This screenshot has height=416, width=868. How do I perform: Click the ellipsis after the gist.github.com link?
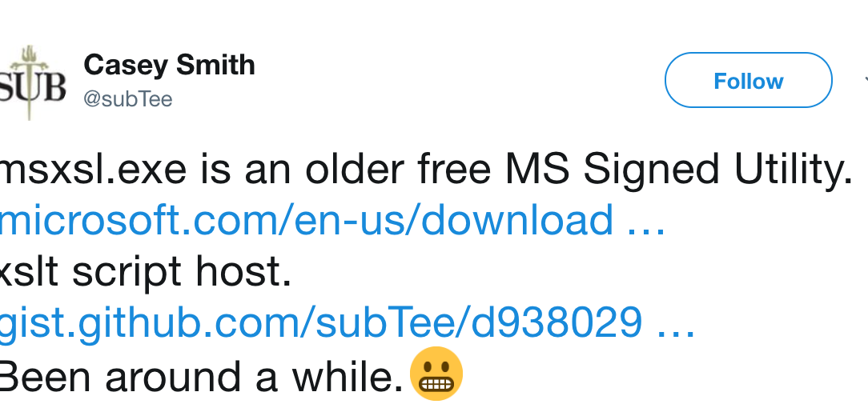coord(675,326)
